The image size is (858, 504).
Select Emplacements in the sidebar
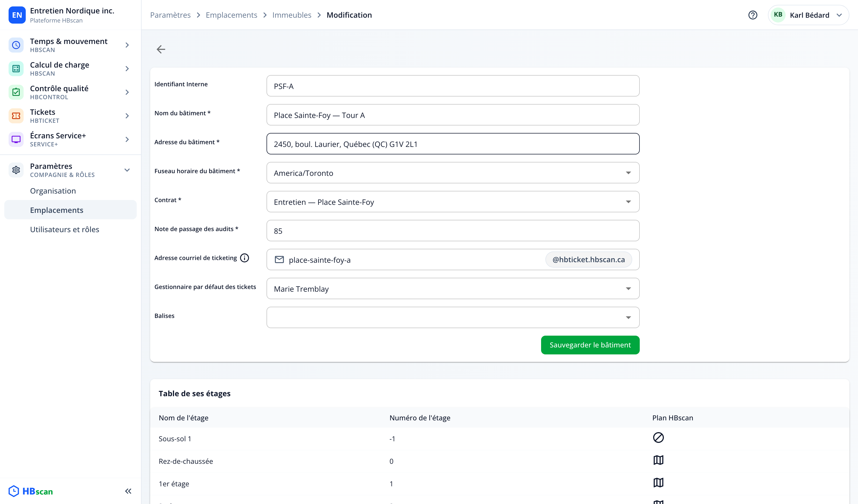tap(71, 210)
